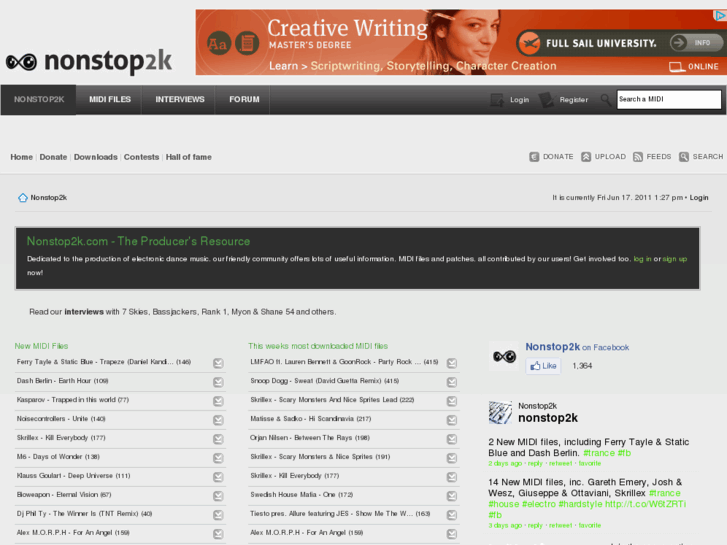Click Creative Writing banner ad
This screenshot has height=545, width=727.
point(461,42)
